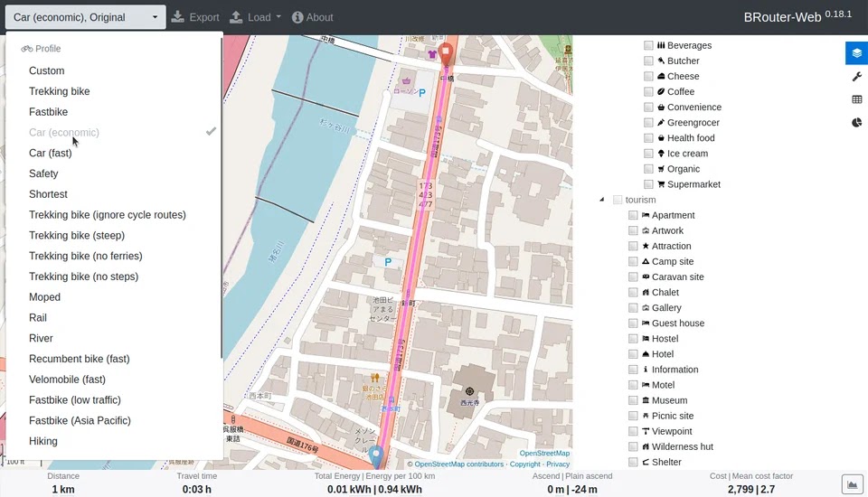
Task: Open the OpenStreetMap contributors link
Action: [459, 464]
